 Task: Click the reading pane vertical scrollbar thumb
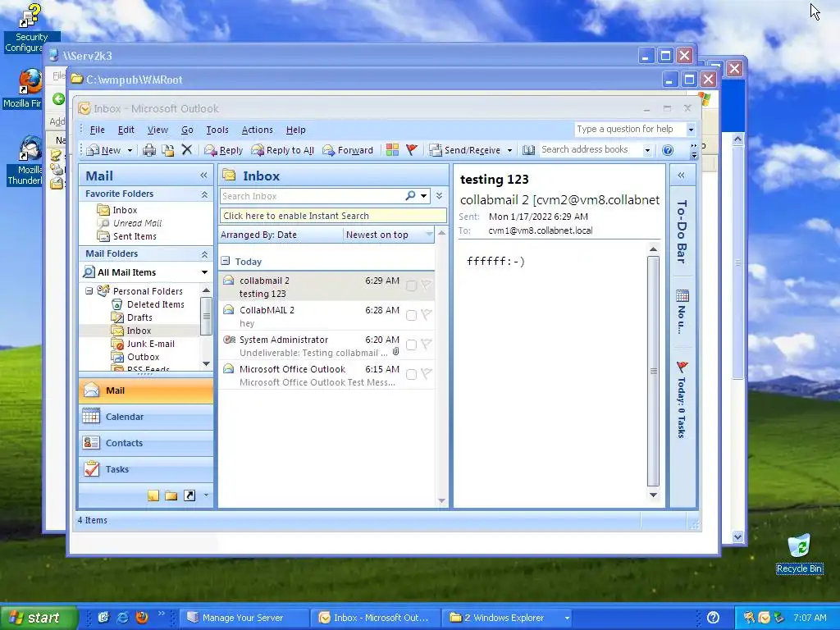[x=653, y=371]
